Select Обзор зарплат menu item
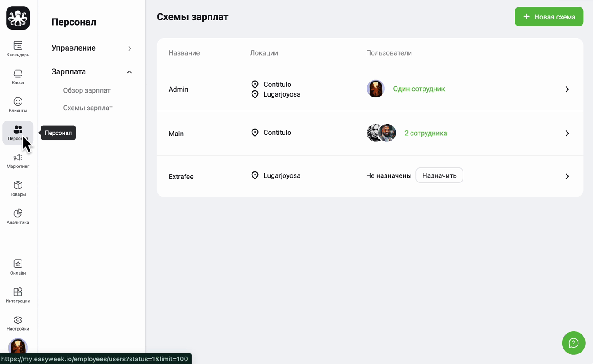593x364 pixels. click(87, 90)
